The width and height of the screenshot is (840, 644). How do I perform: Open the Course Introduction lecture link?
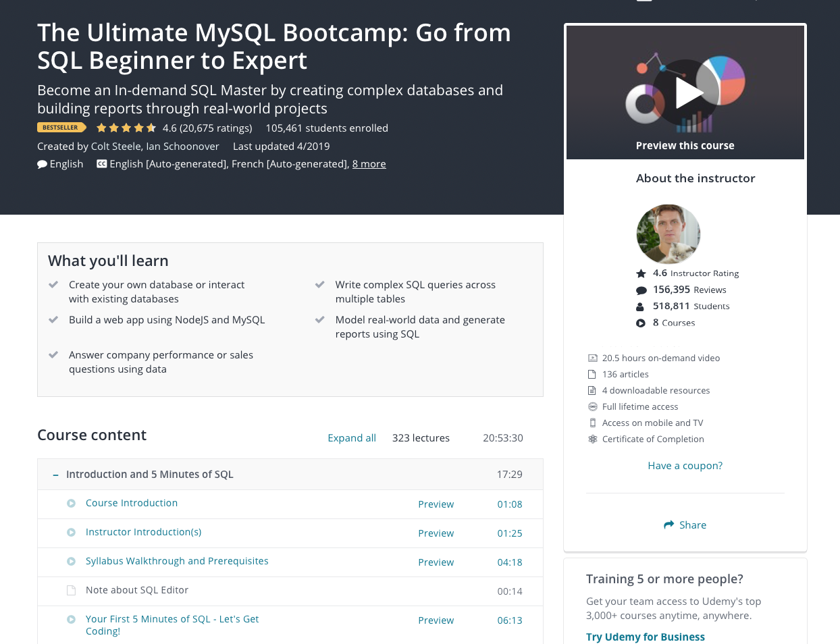(x=132, y=504)
